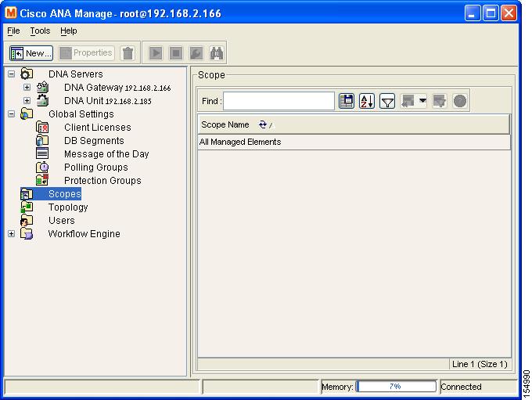Select Client Licenses tree item
Screen dimensions: 532x400
98,128
